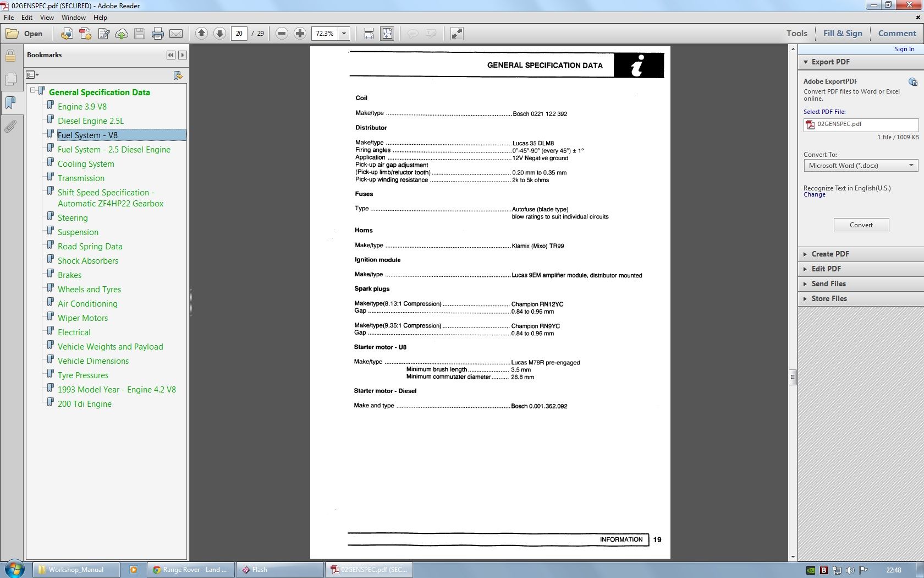Open the Cooling System bookmark

(x=86, y=164)
